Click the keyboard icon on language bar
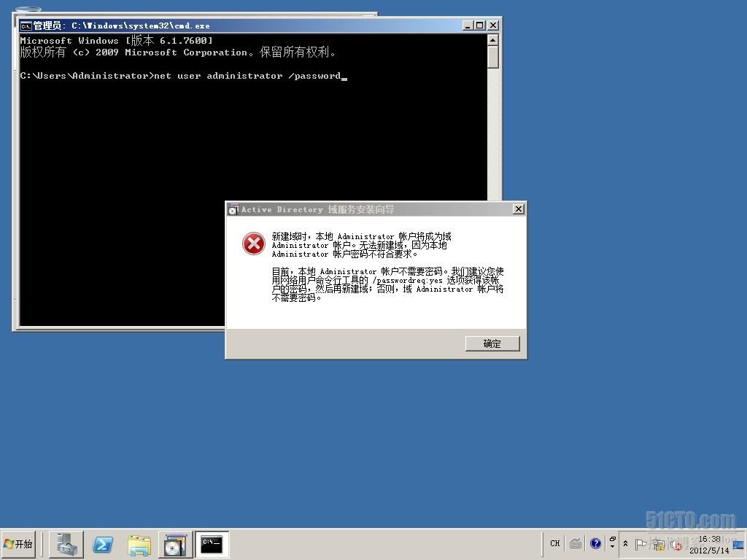 click(x=576, y=543)
